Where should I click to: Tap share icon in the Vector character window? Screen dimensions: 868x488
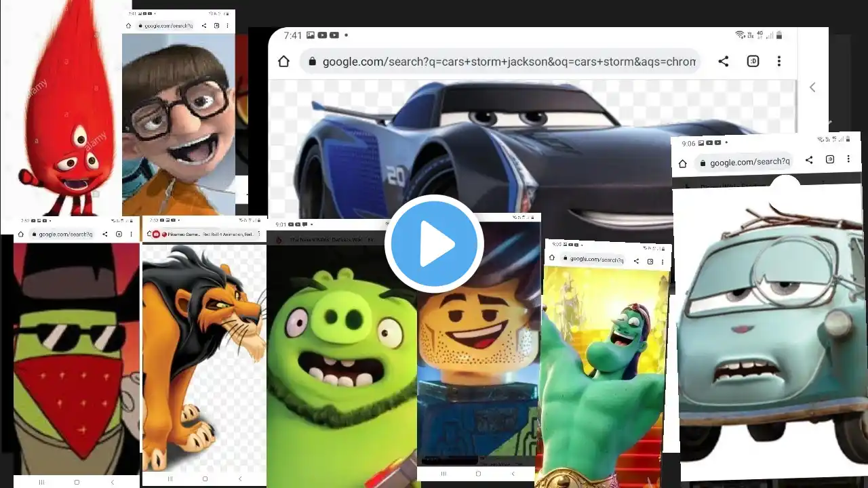(205, 26)
